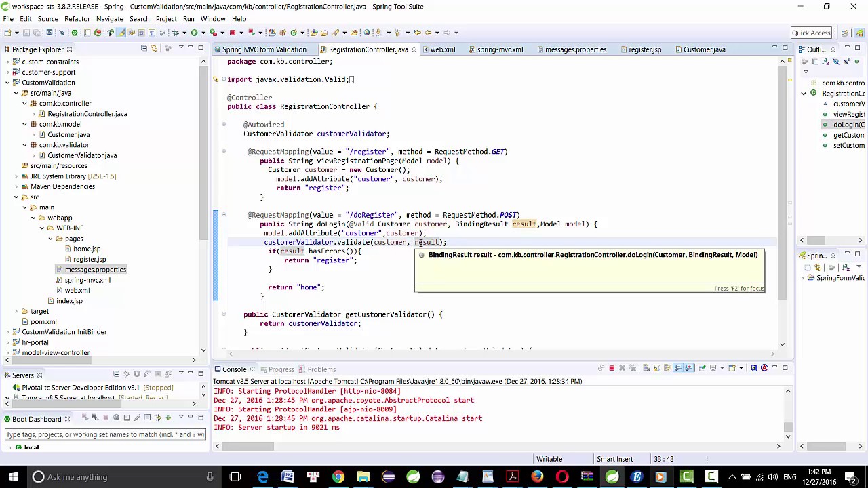Click the New file toolbar icon
Image resolution: width=868 pixels, height=488 pixels.
(7, 33)
